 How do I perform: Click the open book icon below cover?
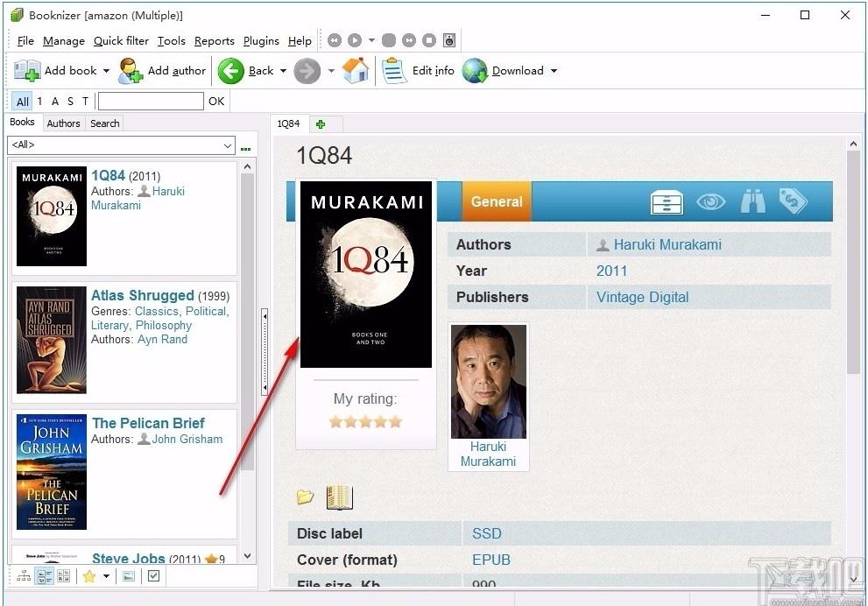[339, 497]
